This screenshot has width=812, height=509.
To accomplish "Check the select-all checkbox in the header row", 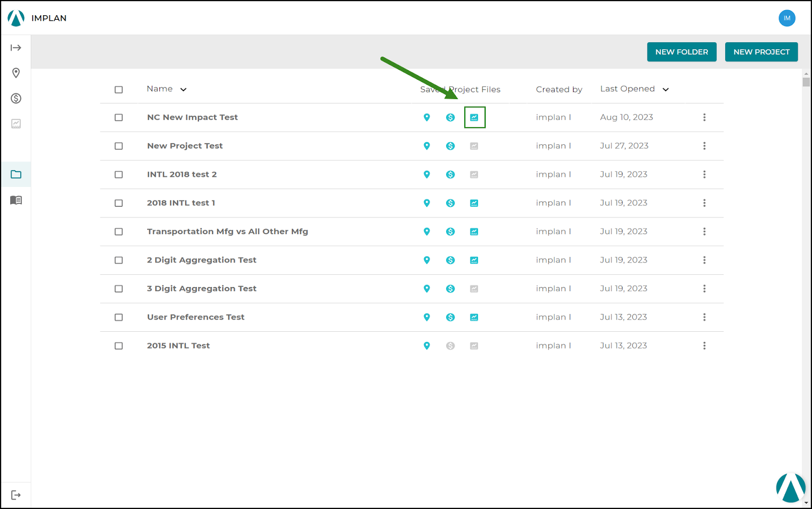I will (x=118, y=89).
